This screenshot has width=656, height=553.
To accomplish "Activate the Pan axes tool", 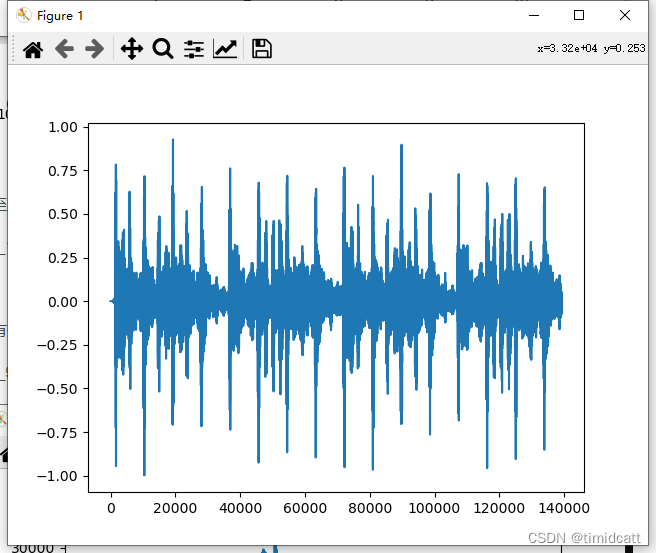I will point(132,49).
